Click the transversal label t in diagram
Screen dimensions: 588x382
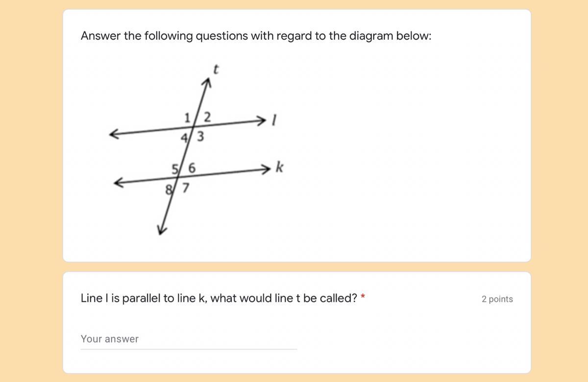(215, 70)
